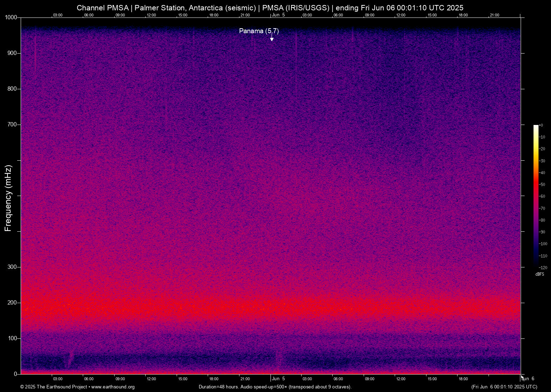Click the -120 label on color scale
Screen dimensions: 551x392
click(x=543, y=267)
